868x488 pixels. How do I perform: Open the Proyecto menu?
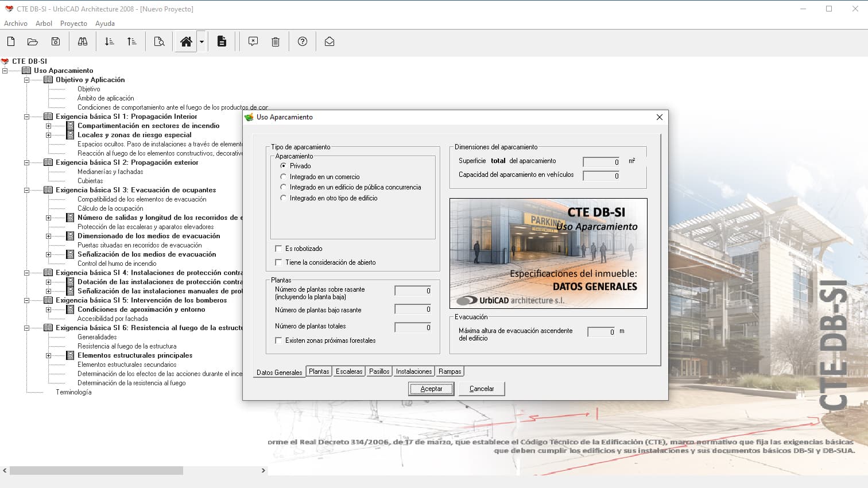73,24
